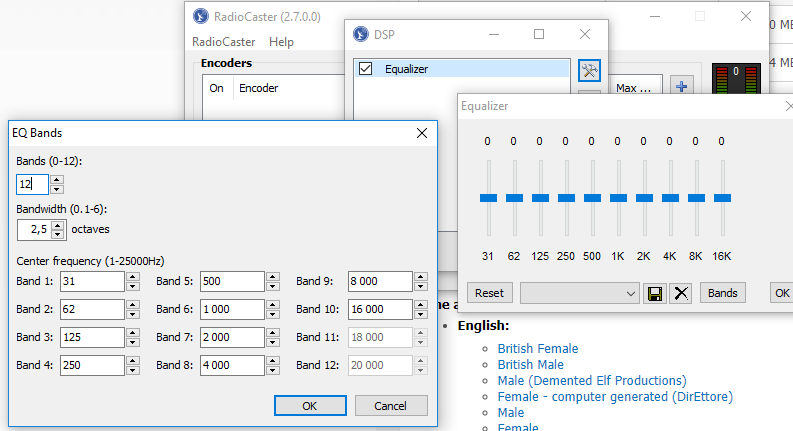Click the 8K equalizer slider
This screenshot has width=793, height=431.
pos(696,198)
